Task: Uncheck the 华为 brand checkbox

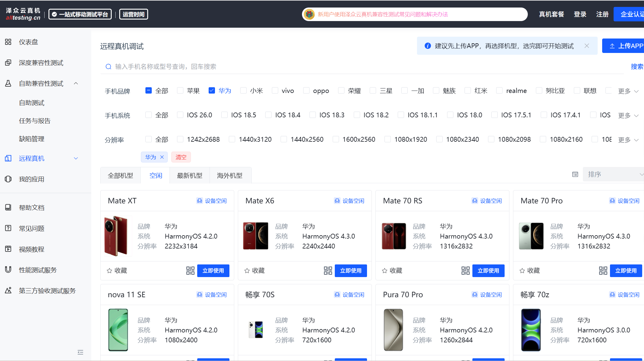Action: click(212, 91)
